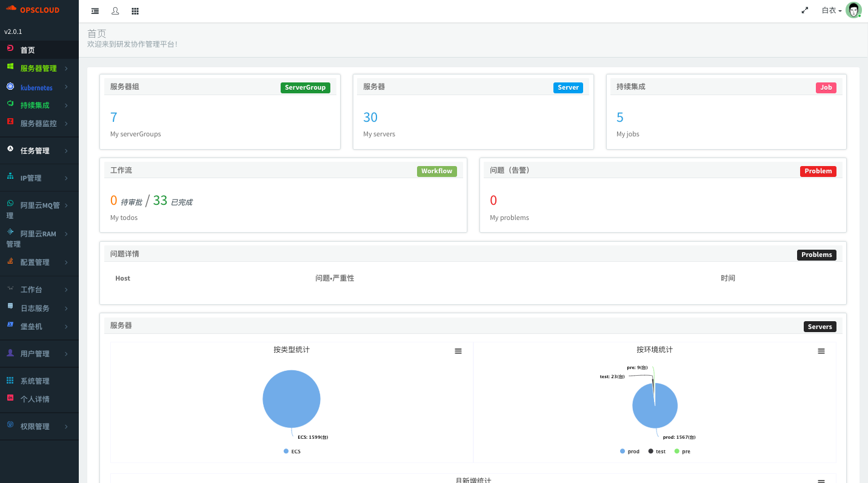868x483 pixels.
Task: Click the 服务器监控 red icon in sidebar
Action: [10, 121]
